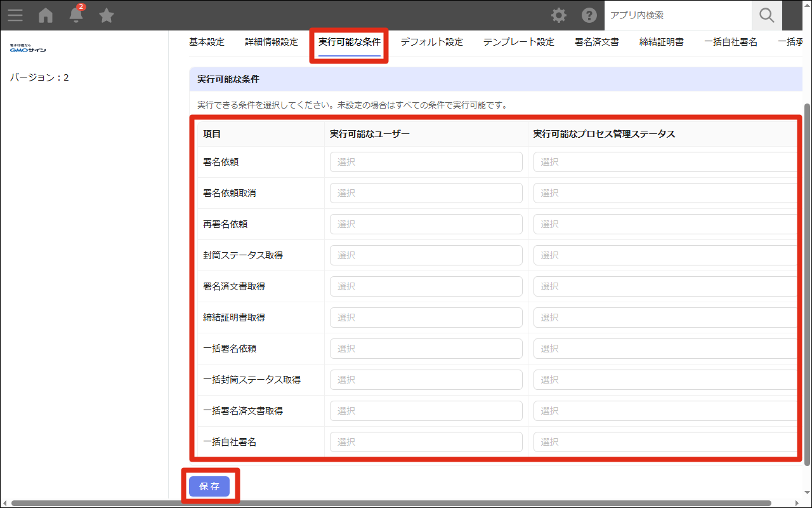Open user dropdown for 署名済文書取得 row
The width and height of the screenshot is (812, 508).
coord(426,286)
